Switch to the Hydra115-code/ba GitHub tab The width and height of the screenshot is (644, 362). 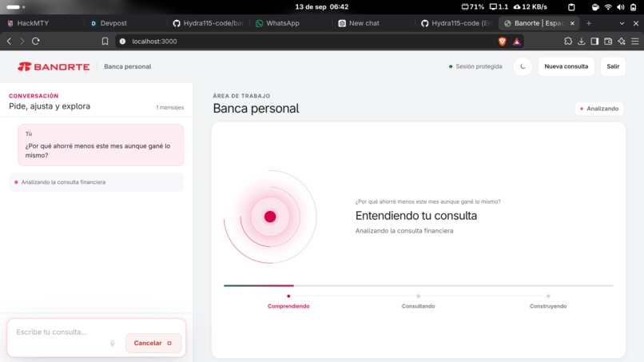click(x=209, y=23)
